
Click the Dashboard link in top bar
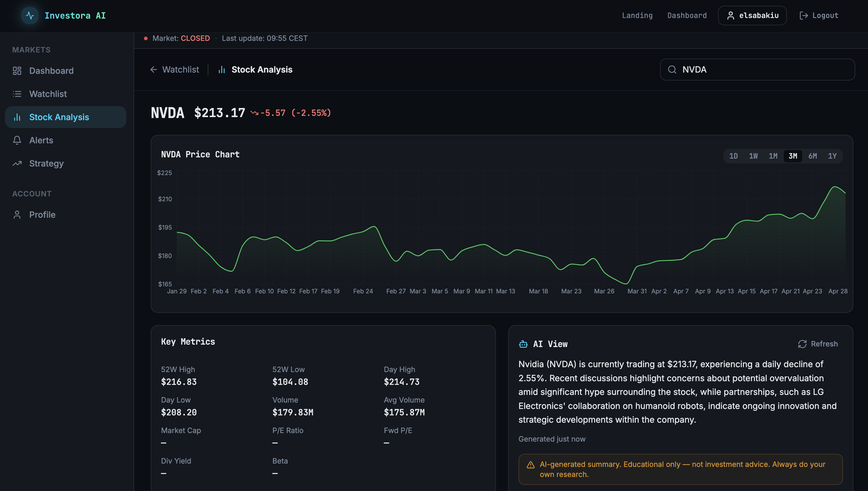[x=687, y=16]
